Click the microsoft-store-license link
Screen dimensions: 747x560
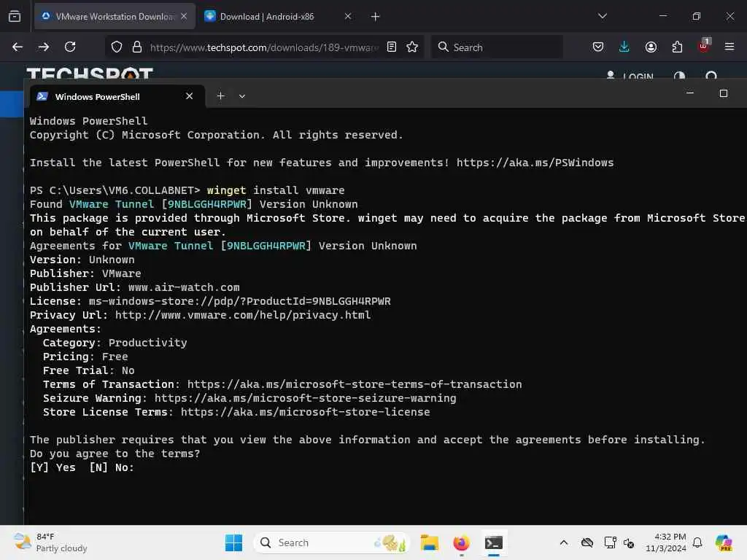306,412
